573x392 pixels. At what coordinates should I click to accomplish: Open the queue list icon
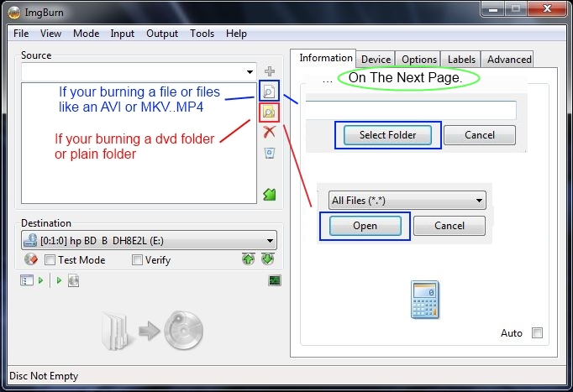pyautogui.click(x=27, y=280)
